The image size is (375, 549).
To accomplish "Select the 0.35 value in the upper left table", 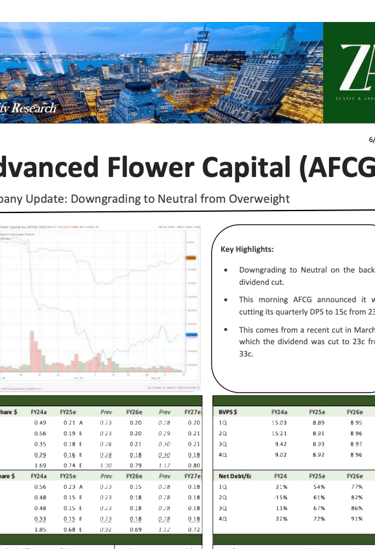I will [40, 444].
